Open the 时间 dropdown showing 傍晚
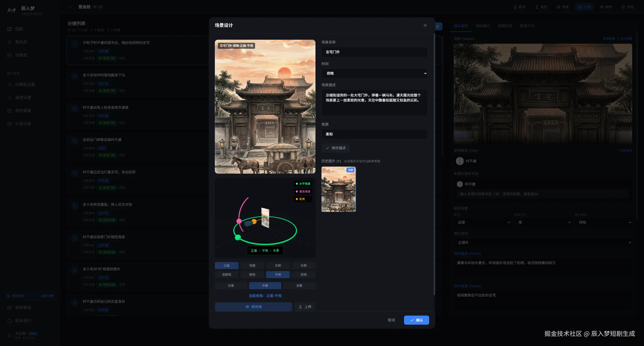644x346 pixels. (374, 73)
